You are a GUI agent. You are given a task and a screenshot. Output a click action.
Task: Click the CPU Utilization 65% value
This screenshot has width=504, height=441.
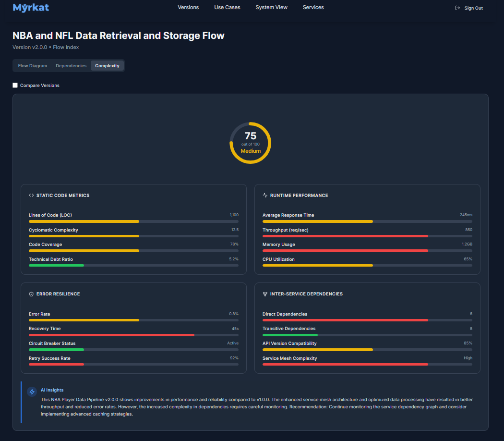click(468, 259)
